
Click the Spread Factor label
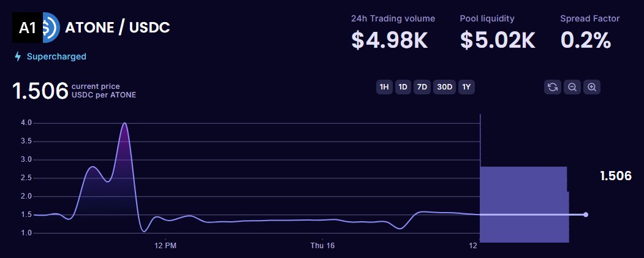pos(590,18)
